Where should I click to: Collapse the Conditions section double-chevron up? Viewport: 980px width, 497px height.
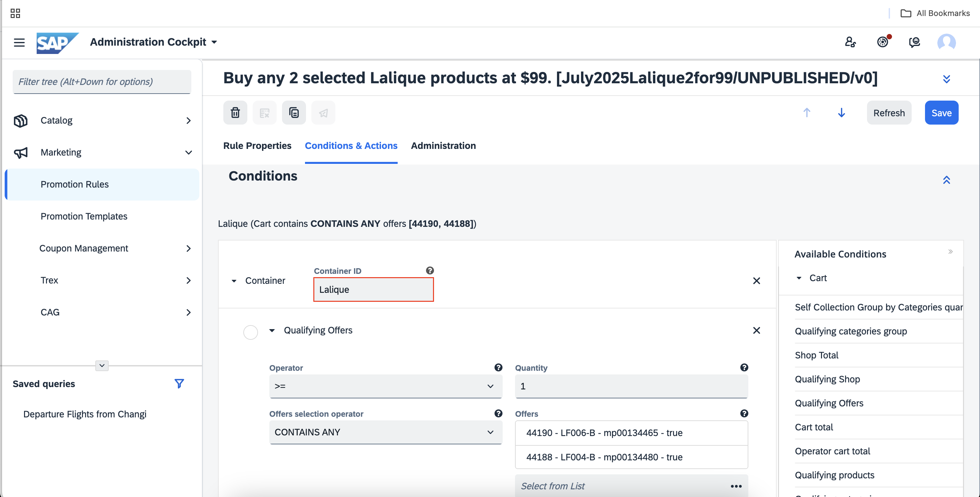pyautogui.click(x=947, y=180)
